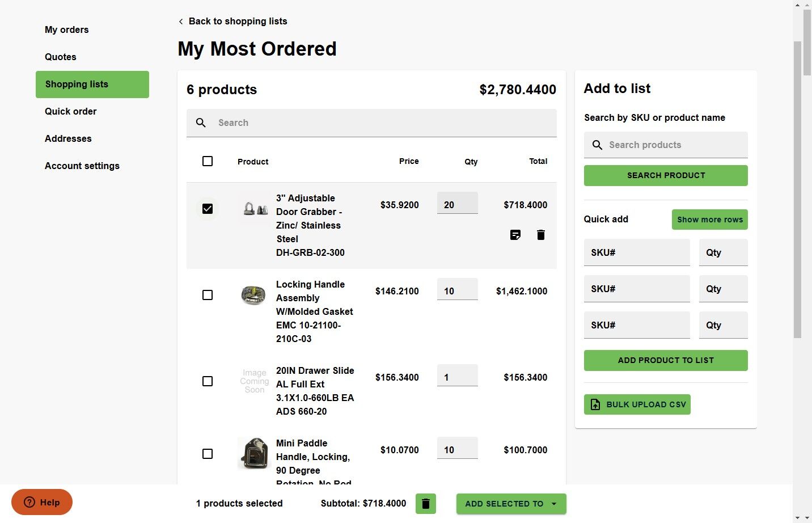
Task: Click Add Product To List button
Action: 666,360
